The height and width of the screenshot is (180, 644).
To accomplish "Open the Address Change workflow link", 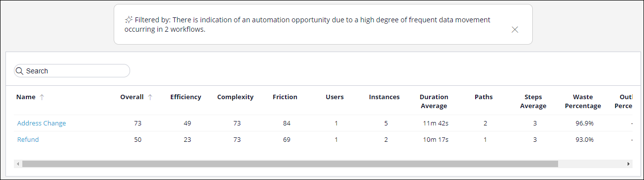I will click(42, 123).
